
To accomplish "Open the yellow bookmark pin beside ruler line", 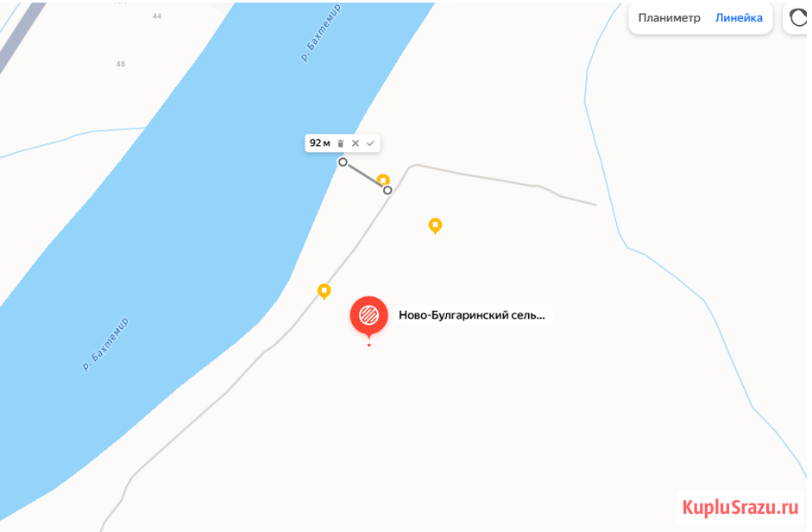I will click(382, 180).
